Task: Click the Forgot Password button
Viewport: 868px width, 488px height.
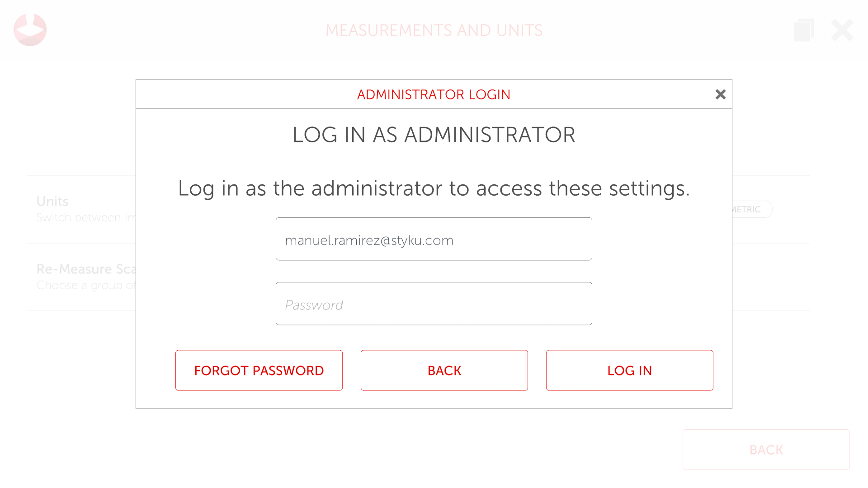Action: 259,370
